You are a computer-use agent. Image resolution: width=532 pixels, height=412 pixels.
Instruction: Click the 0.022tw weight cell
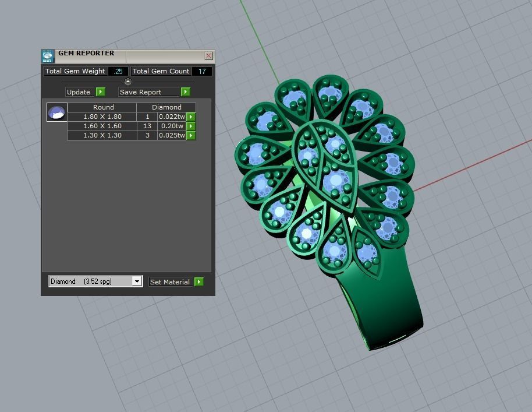(x=172, y=117)
